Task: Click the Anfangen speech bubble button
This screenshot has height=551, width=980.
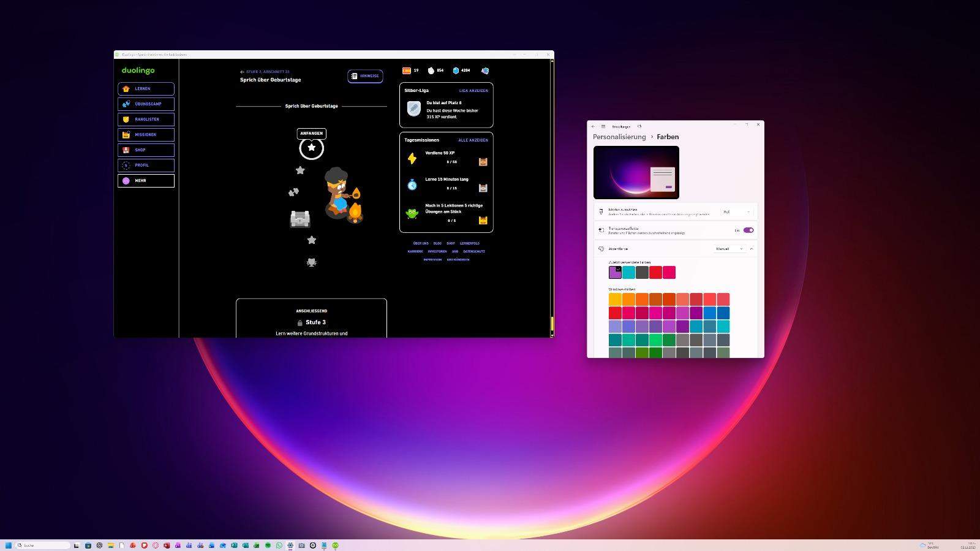Action: (311, 134)
